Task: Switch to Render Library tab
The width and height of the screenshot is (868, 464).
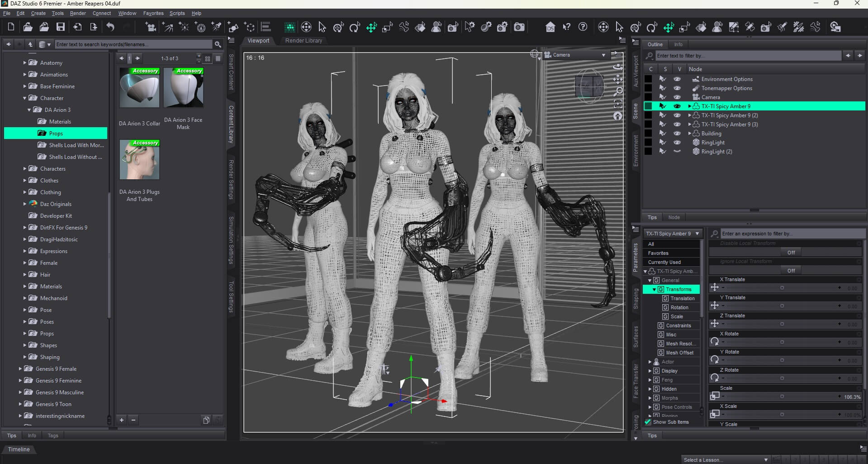Action: (x=304, y=41)
